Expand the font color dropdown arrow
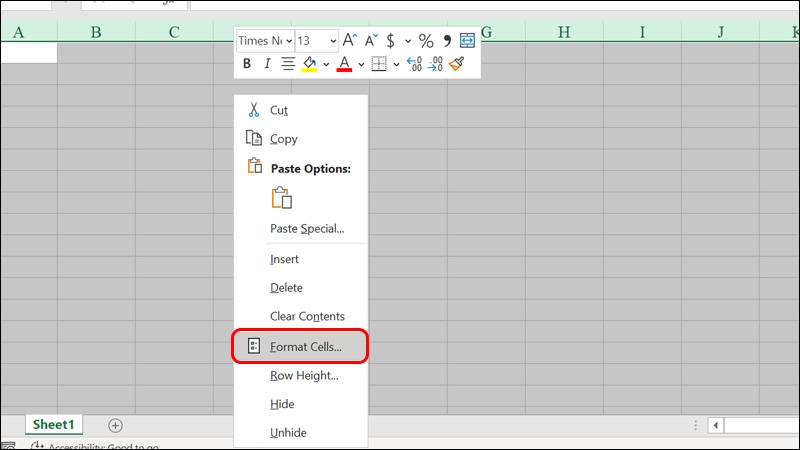This screenshot has height=450, width=800. point(361,64)
